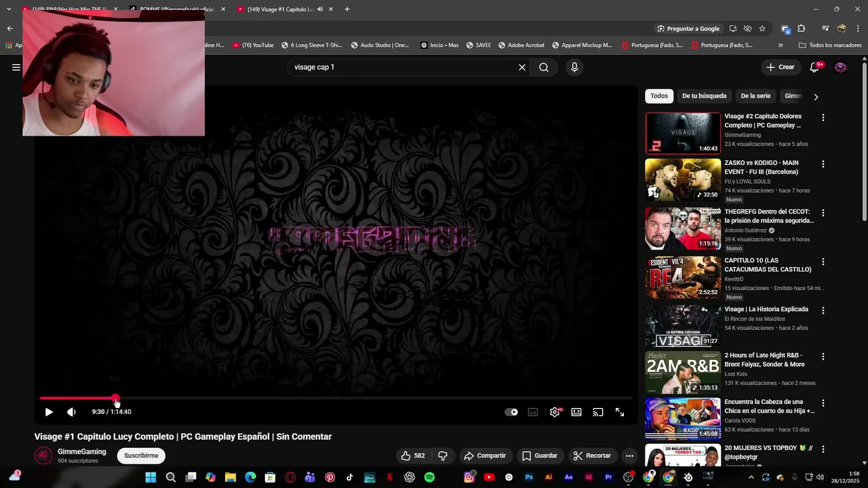Switch to theater mode
This screenshot has height=488, width=868.
tap(576, 412)
